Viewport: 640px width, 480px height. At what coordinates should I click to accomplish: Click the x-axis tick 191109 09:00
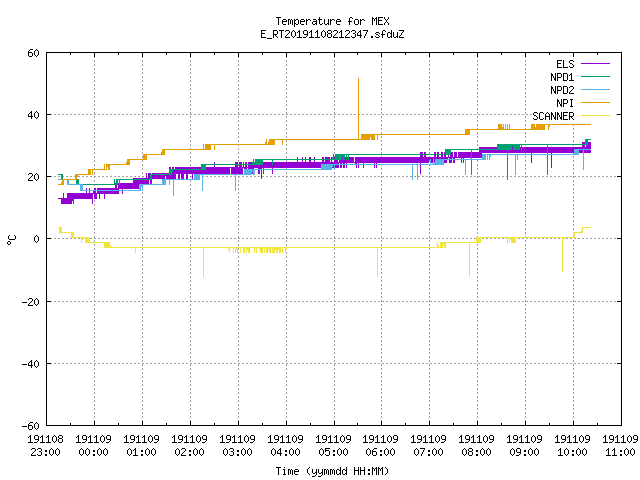(524, 446)
